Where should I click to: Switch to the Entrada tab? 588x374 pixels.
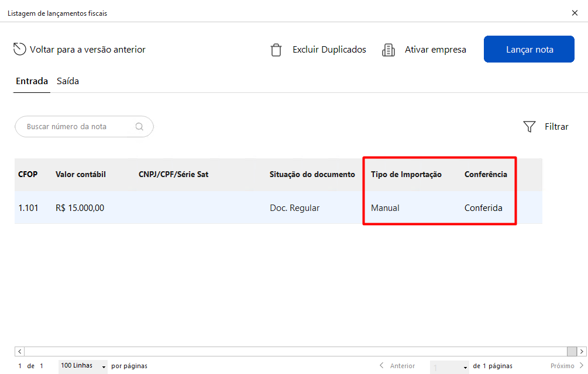click(x=32, y=81)
